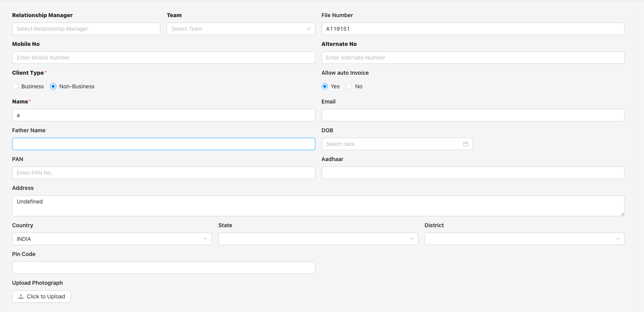Click the Pin Code input field
This screenshot has width=644, height=312.
point(164,268)
